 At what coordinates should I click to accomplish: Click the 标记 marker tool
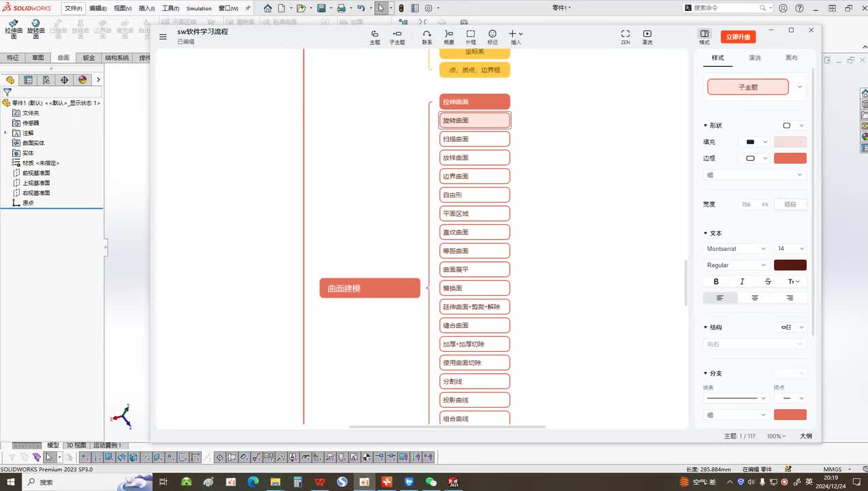tap(493, 37)
